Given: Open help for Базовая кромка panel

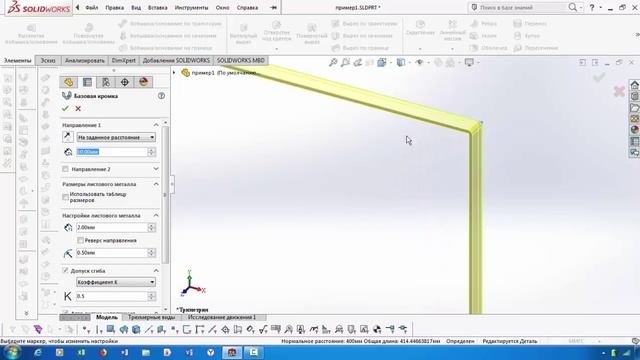Looking at the screenshot, I should pos(161,96).
